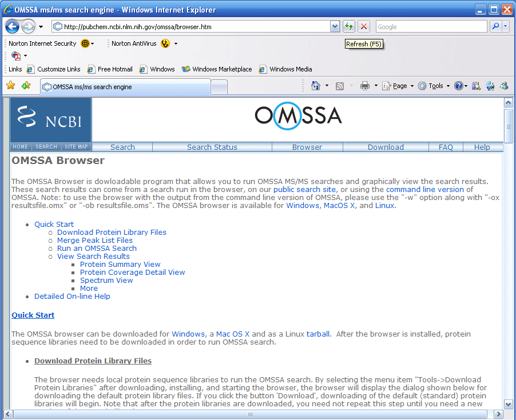Click the NCBI SEARCH button
516x420 pixels.
pos(46,147)
